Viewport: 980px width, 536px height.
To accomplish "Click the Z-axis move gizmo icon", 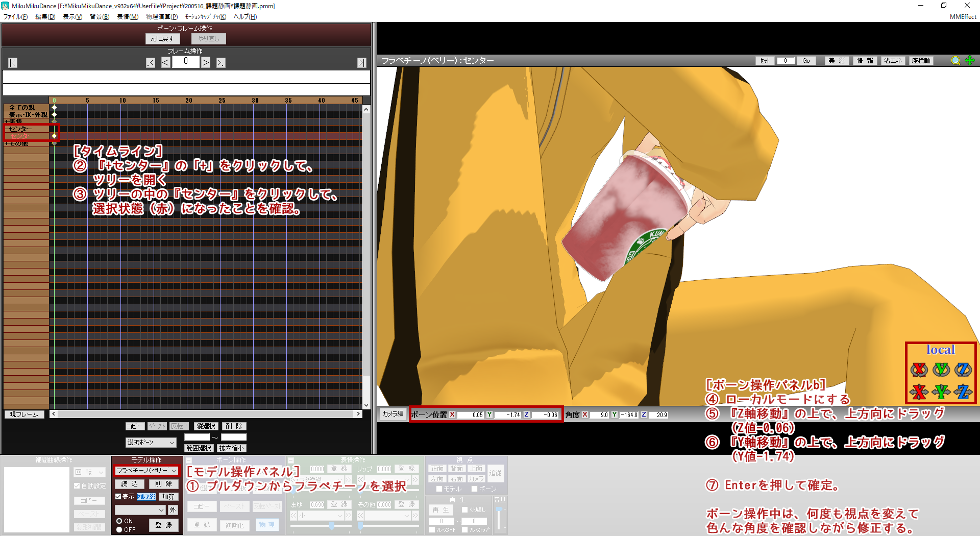I will 963,392.
